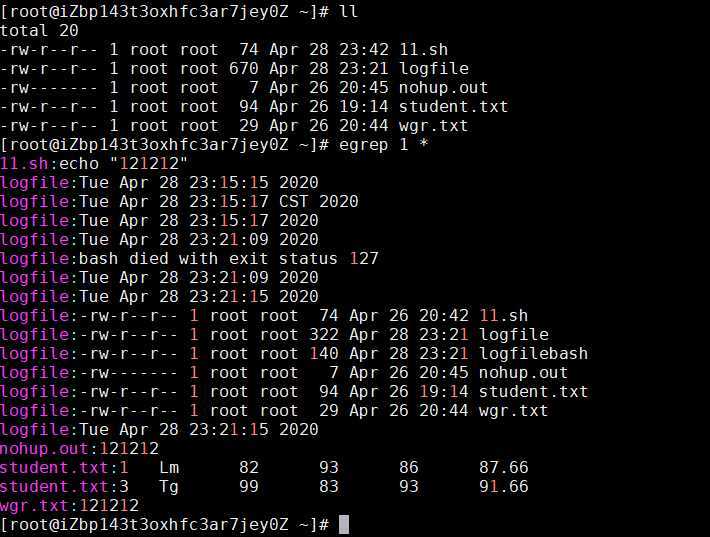710x537 pixels.
Task: Click the 'egrep 1 *' command text
Action: (384, 145)
